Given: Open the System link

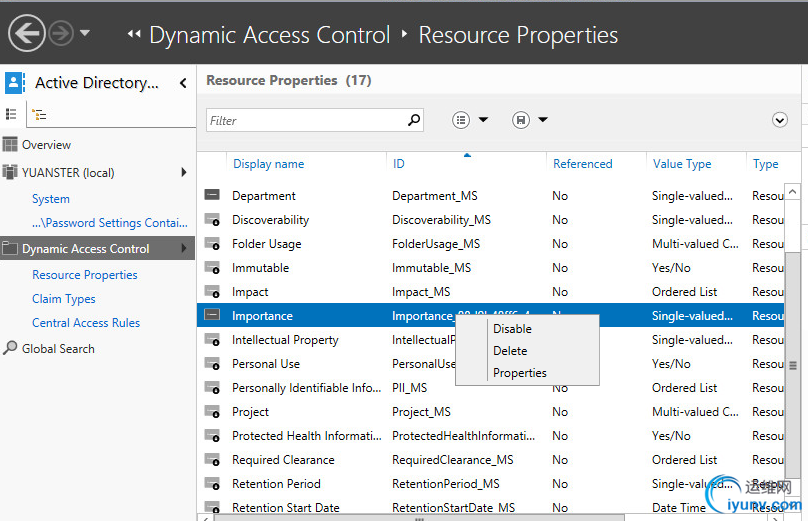Looking at the screenshot, I should (x=50, y=199).
